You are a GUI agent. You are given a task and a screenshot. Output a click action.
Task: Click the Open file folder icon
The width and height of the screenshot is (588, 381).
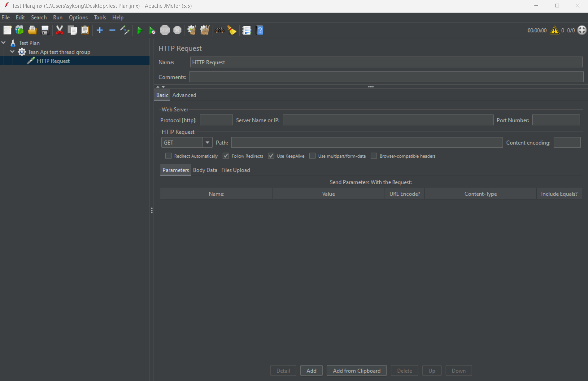(32, 30)
